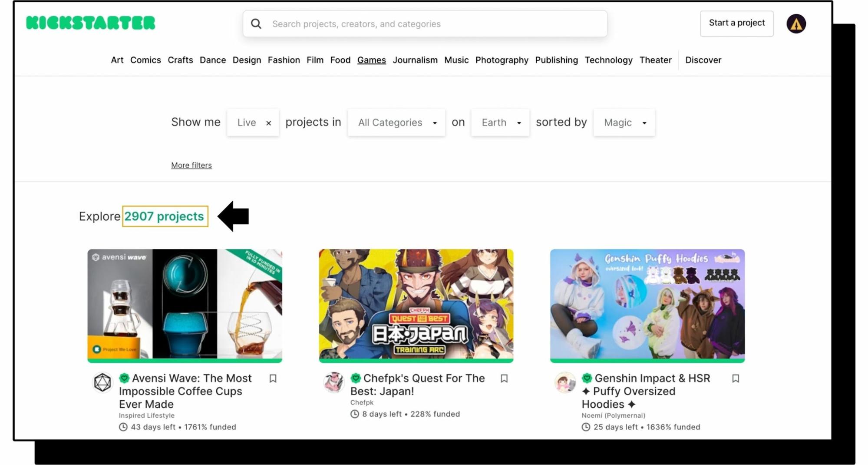Go to the Photography category
Image resolution: width=868 pixels, height=465 pixels.
coord(502,60)
